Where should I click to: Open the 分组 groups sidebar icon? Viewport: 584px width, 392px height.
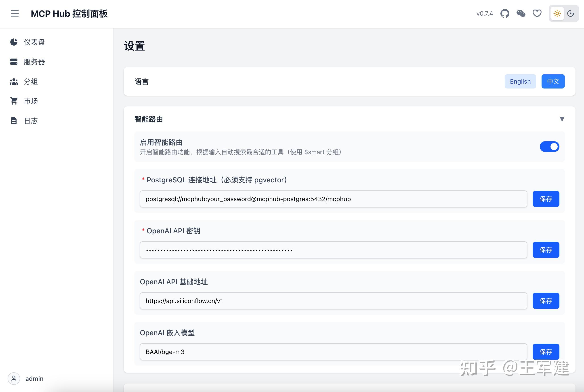(14, 81)
